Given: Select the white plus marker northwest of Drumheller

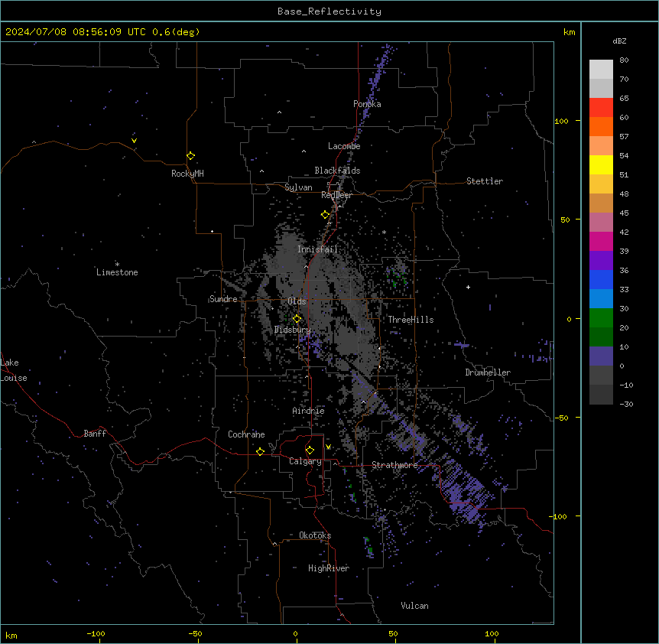Looking at the screenshot, I should pyautogui.click(x=468, y=287).
